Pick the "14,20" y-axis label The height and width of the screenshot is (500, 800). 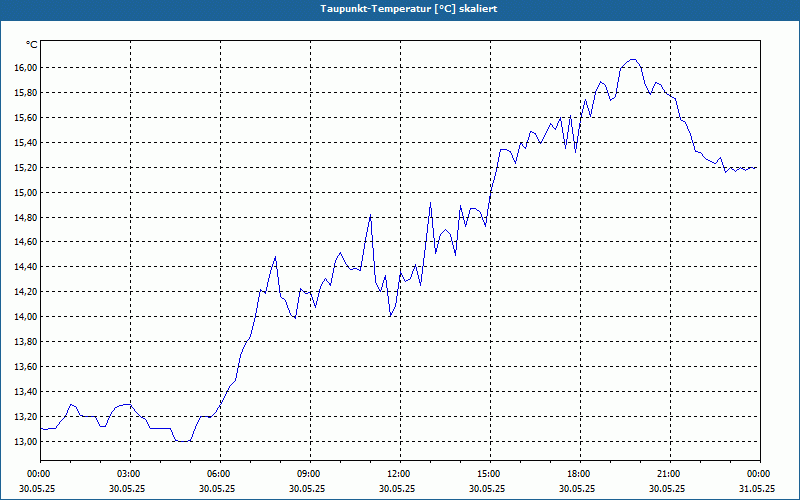click(25, 292)
